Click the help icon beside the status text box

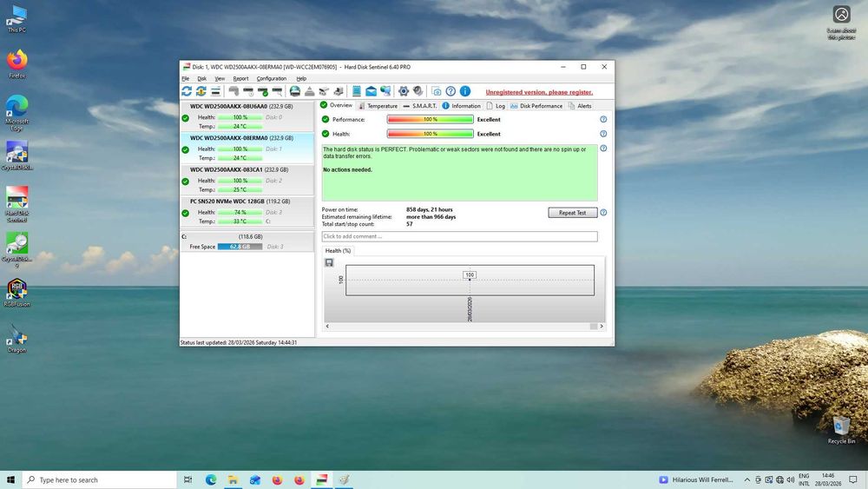603,149
